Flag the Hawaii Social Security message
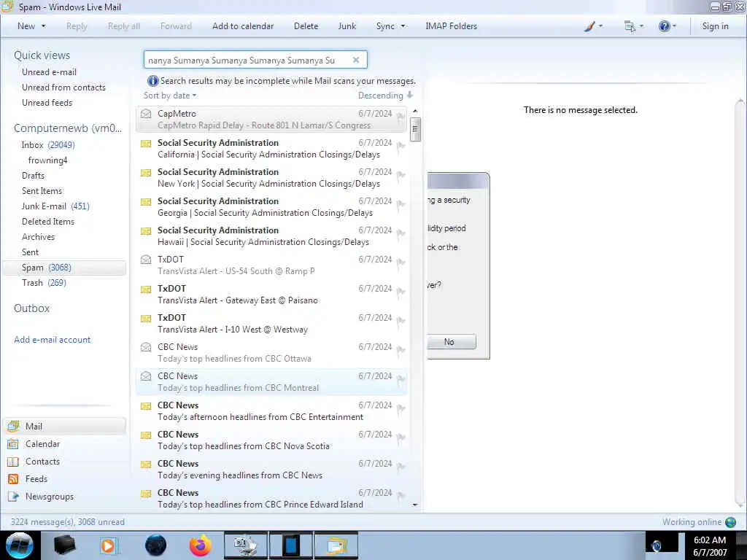747x560 pixels. pyautogui.click(x=400, y=233)
